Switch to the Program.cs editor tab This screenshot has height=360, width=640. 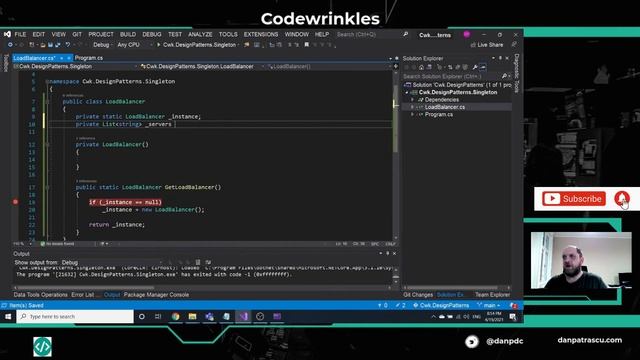coord(89,58)
